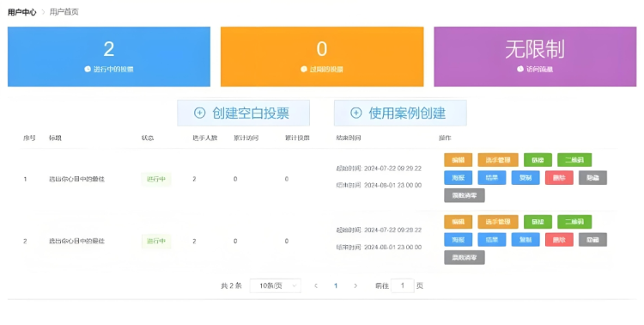Click the end time 2024-08-01 in row 2
This screenshot has width=644, height=325.
pyautogui.click(x=380, y=248)
